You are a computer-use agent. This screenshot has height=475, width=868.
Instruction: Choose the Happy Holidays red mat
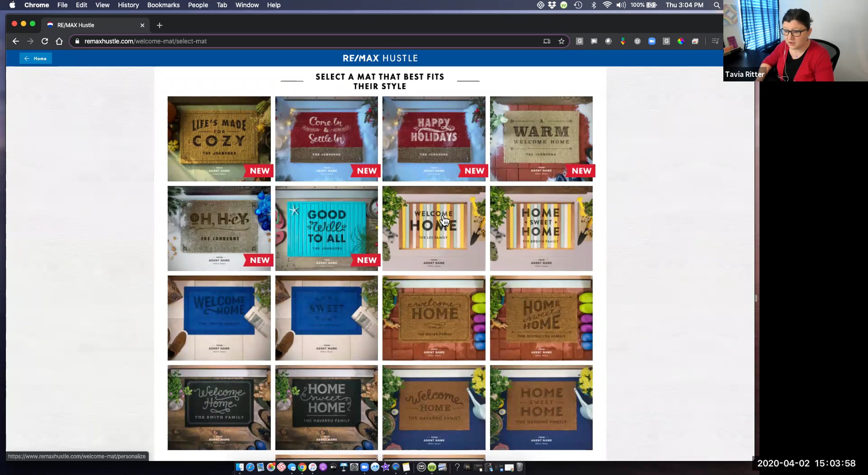(434, 139)
